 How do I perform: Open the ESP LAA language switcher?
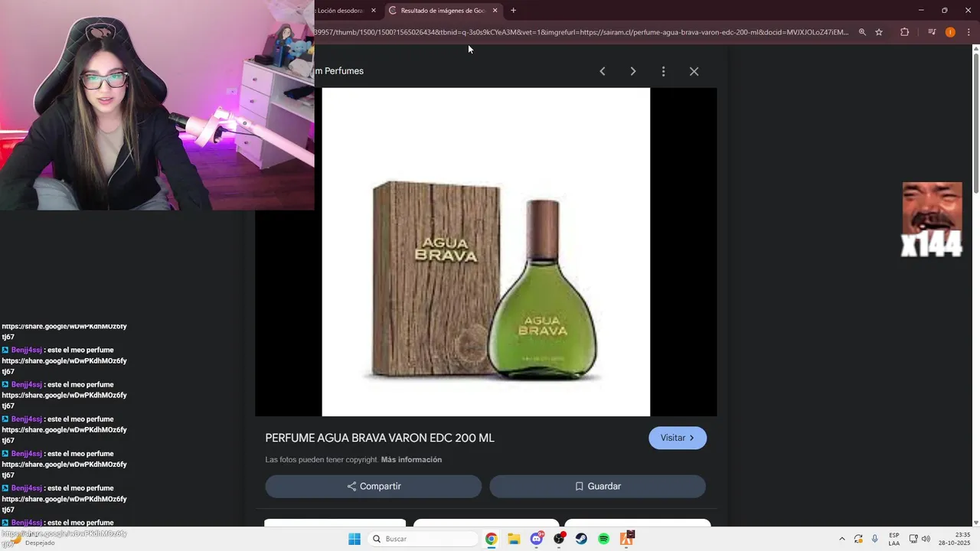pos(894,539)
